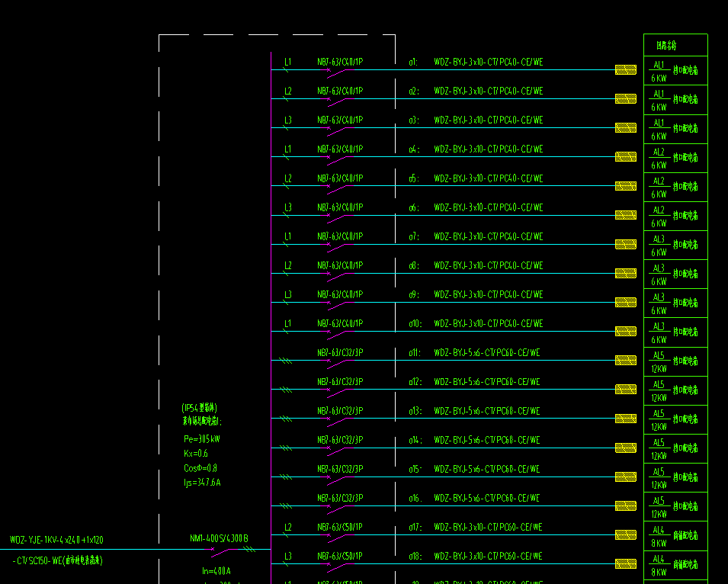This screenshot has width=728, height=584.
Task: Select the In=400A rating text
Action: point(216,570)
